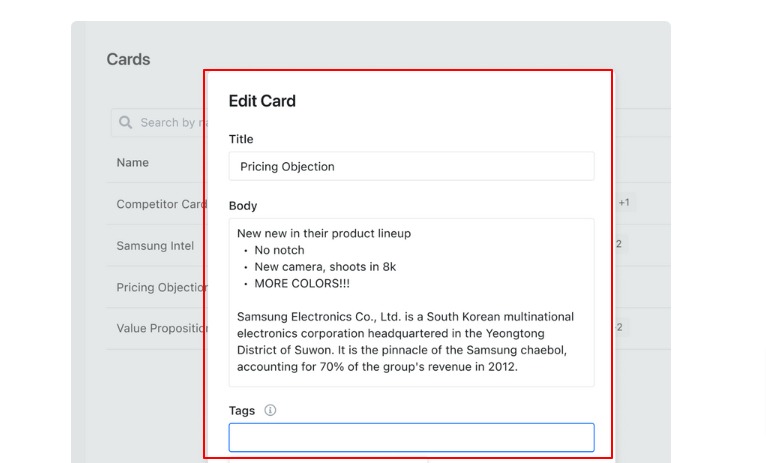The width and height of the screenshot is (766, 463).
Task: Click the +1 tag overflow badge
Action: [x=623, y=203]
